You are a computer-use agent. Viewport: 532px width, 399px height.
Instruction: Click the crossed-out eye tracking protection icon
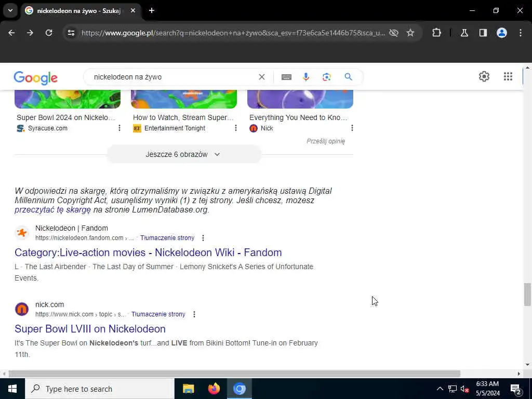click(x=394, y=33)
